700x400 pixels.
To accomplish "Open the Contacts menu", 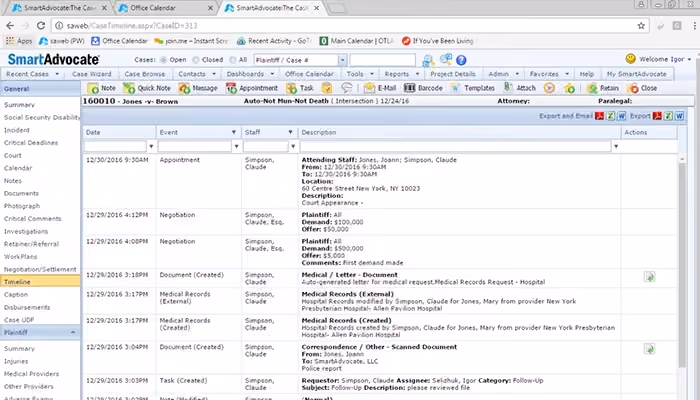I will (x=197, y=74).
